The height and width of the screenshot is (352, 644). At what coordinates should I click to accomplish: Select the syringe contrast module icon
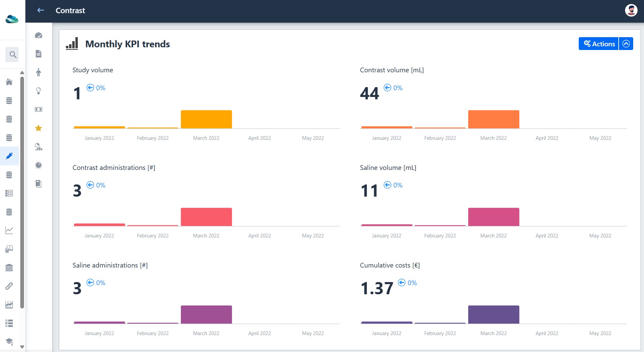tap(9, 156)
